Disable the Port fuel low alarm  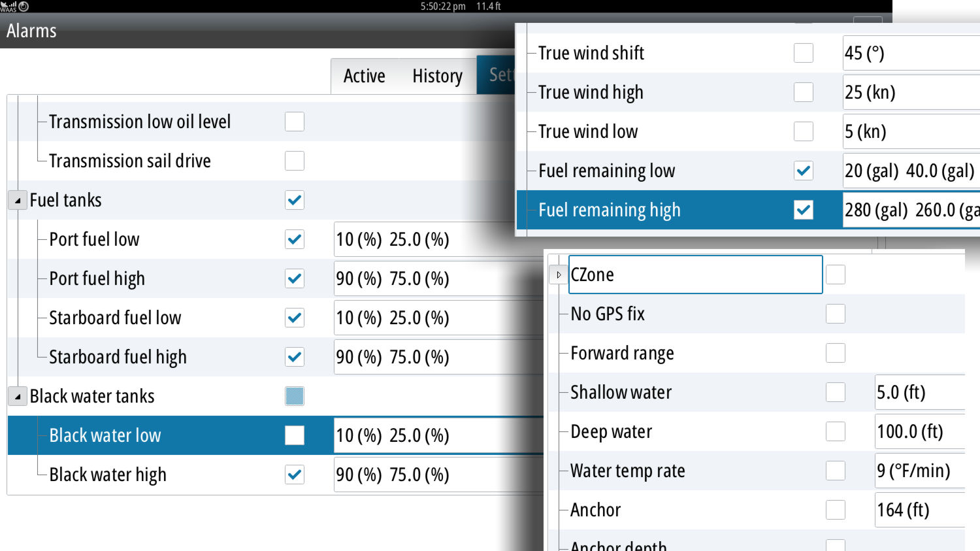[x=295, y=239]
